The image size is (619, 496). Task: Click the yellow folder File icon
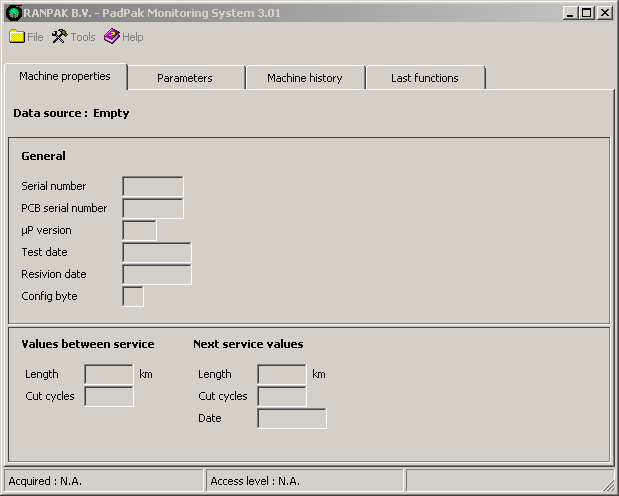click(17, 36)
